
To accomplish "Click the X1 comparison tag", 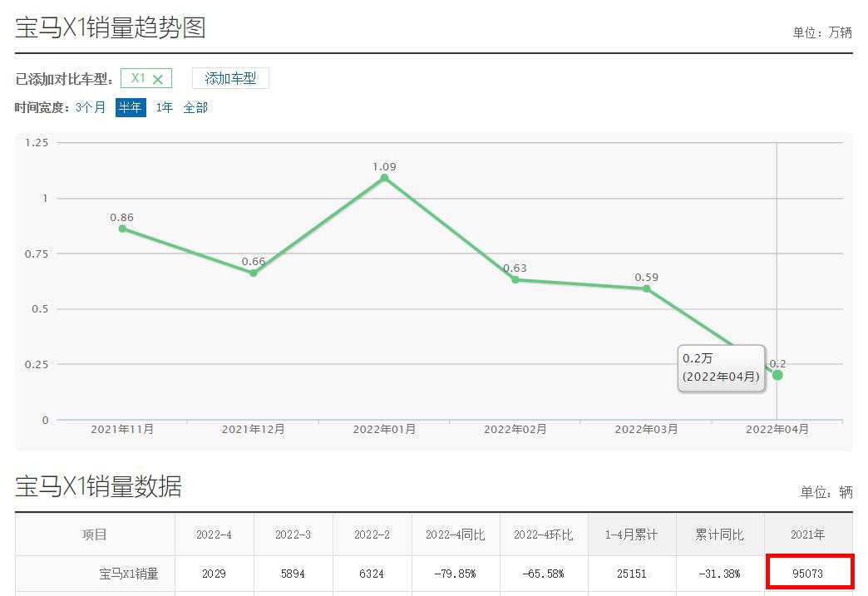I will [146, 79].
